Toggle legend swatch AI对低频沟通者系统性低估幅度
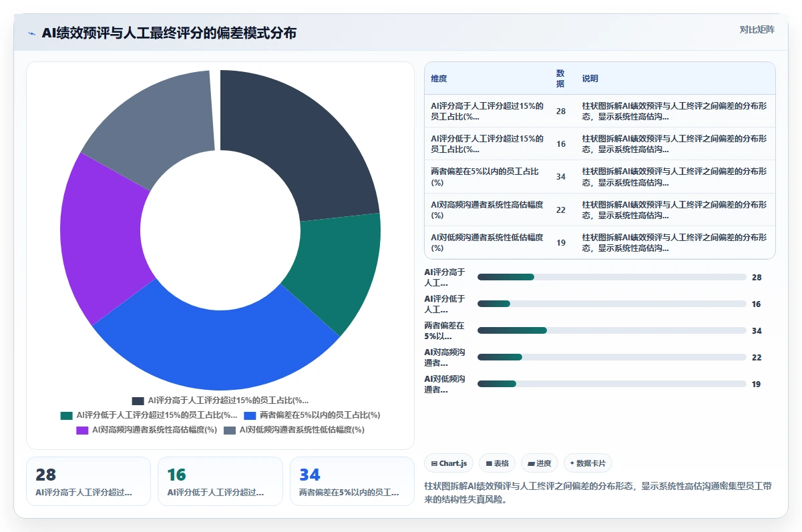 coord(230,430)
